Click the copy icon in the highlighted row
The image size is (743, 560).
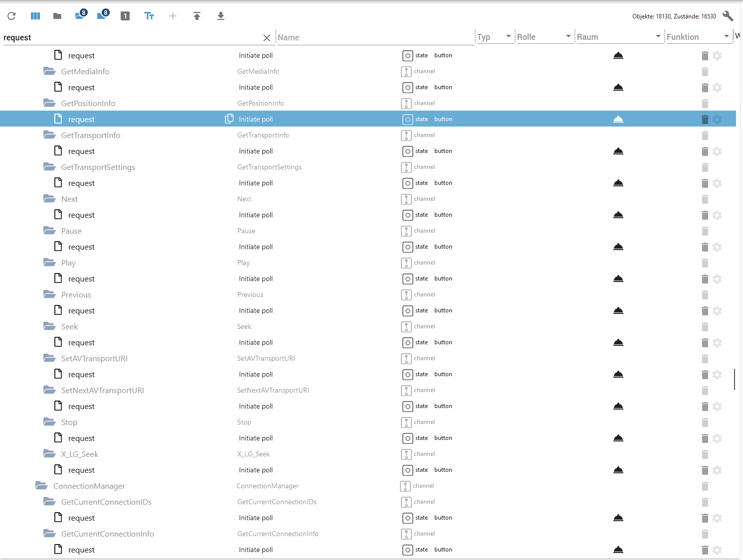point(229,119)
